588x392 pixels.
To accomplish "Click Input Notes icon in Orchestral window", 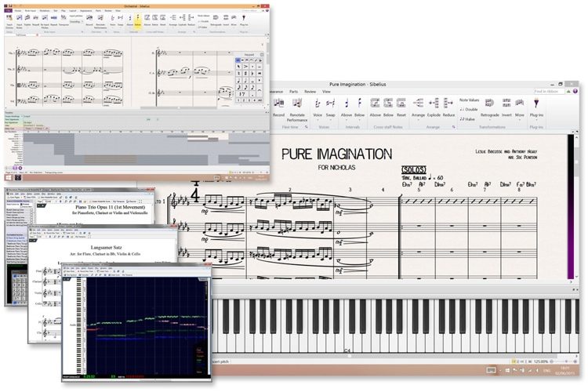I will (x=19, y=17).
